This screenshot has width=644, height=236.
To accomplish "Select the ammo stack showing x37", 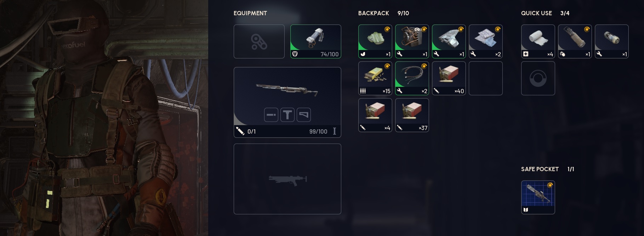I will click(x=412, y=115).
